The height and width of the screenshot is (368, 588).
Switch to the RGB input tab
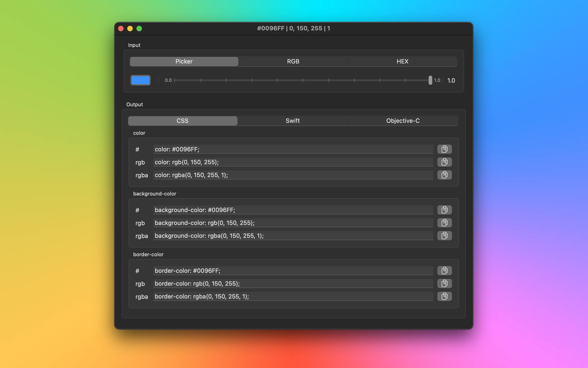293,62
